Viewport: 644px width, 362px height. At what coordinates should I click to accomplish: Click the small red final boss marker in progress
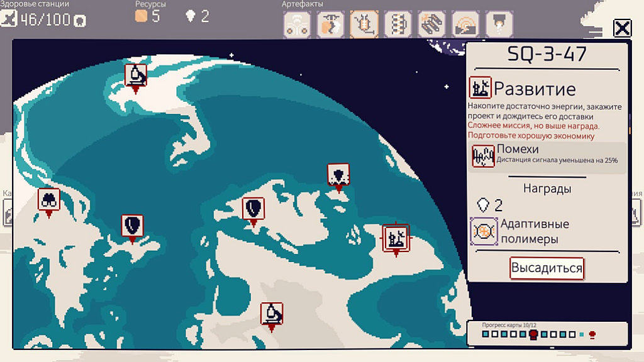click(x=592, y=335)
